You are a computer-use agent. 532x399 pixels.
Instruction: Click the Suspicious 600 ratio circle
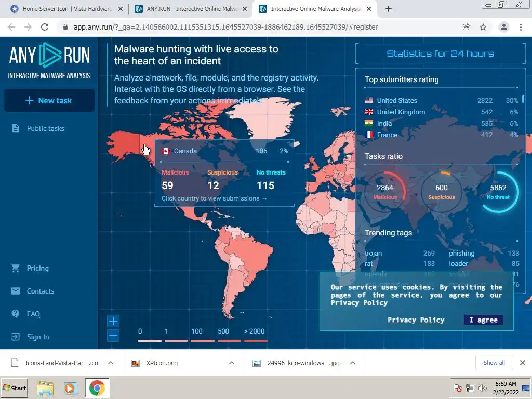[442, 192]
